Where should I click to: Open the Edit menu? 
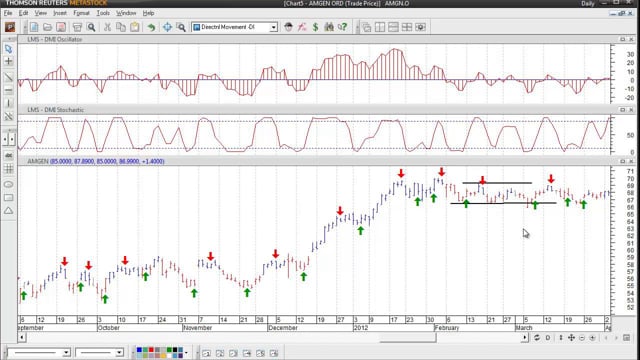click(24, 13)
